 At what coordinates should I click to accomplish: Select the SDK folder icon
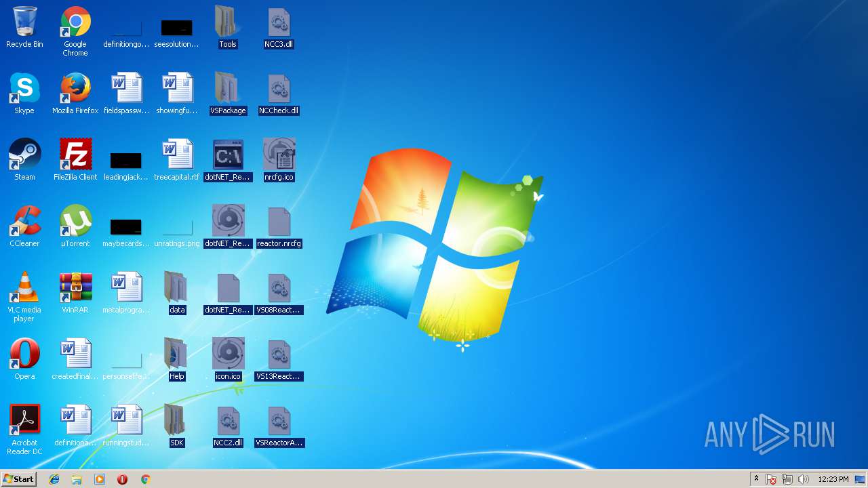pos(177,426)
